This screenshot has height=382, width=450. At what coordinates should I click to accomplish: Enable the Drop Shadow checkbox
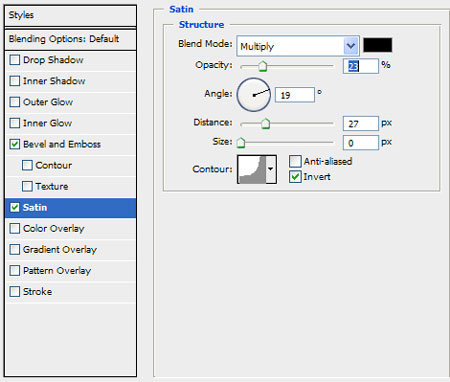pos(15,60)
